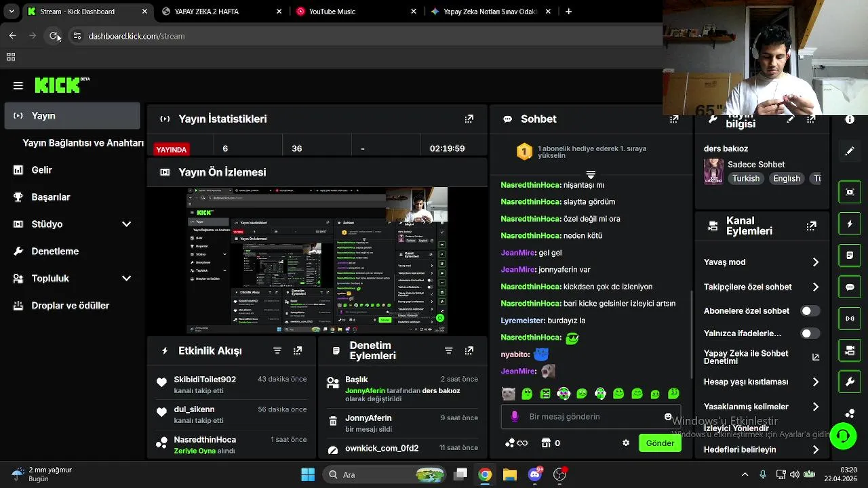
Task: Click the stream preview thumbnail
Action: 317,260
